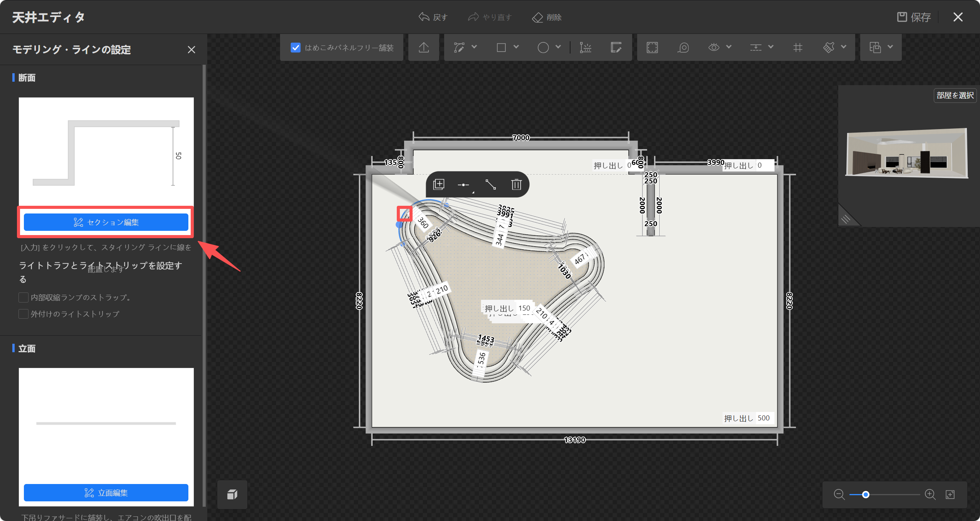Expand the material brush dropdown arrow

pyautogui.click(x=844, y=47)
